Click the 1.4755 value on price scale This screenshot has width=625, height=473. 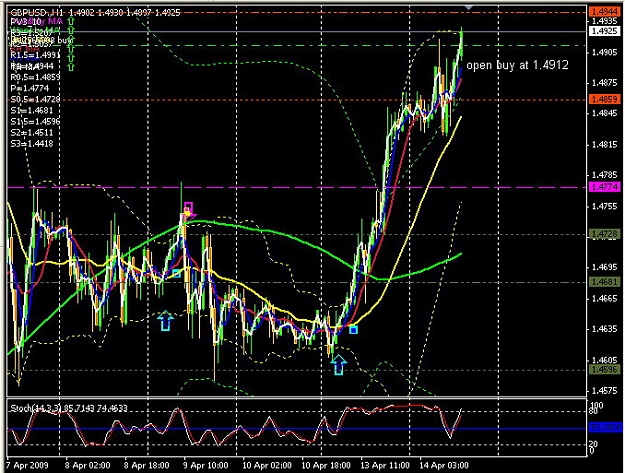605,206
